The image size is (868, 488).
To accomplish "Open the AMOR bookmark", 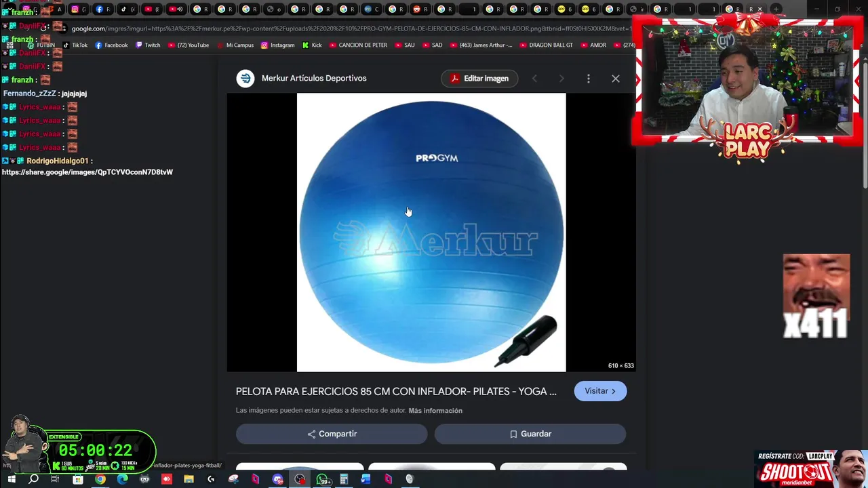I will click(593, 45).
